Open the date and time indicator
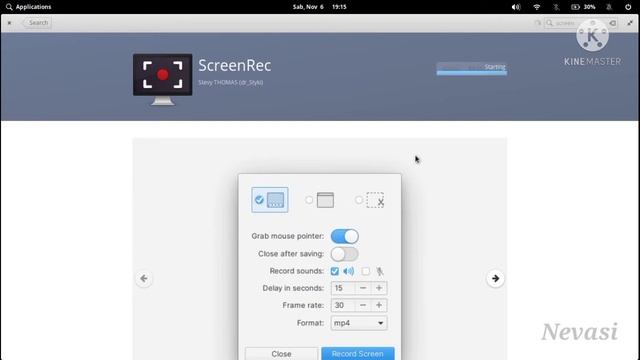Image resolution: width=640 pixels, height=360 pixels. (x=319, y=7)
